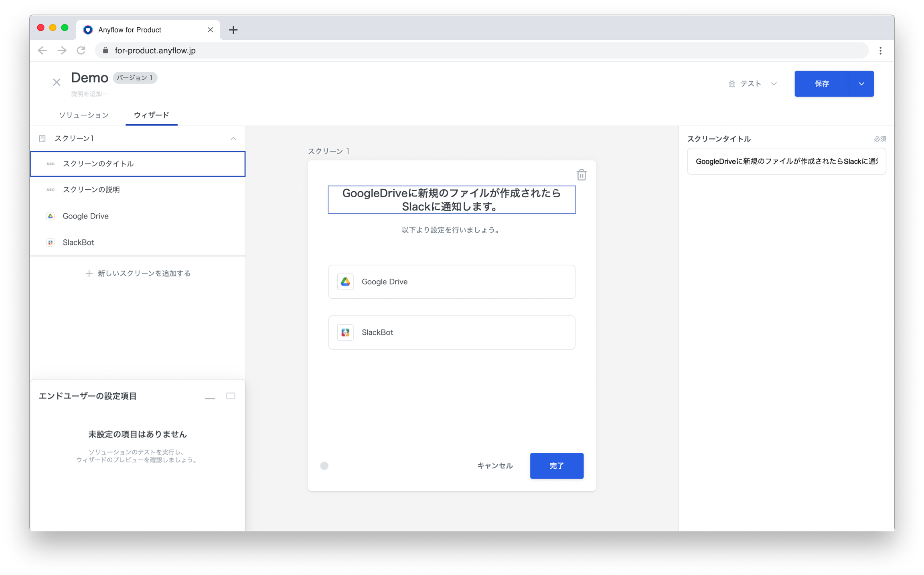Select the screen pagination dot indicator

(324, 466)
